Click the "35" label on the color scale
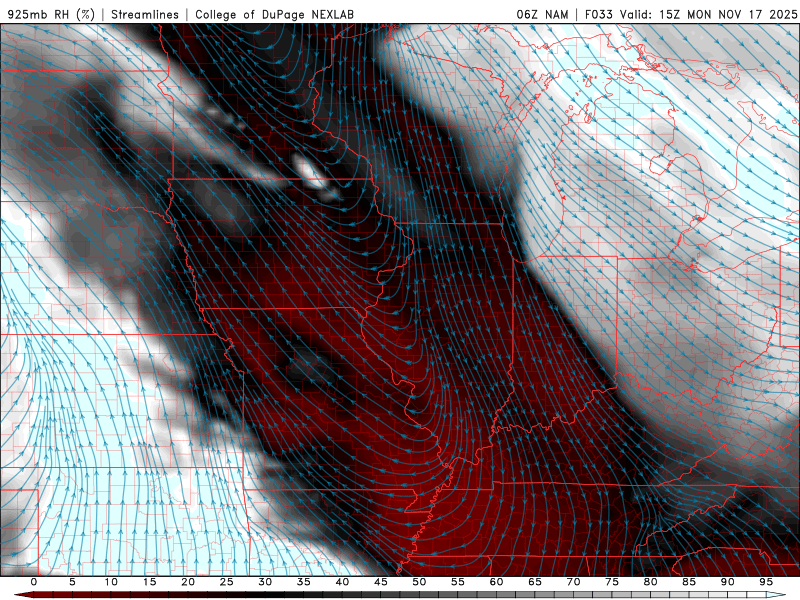 click(304, 582)
